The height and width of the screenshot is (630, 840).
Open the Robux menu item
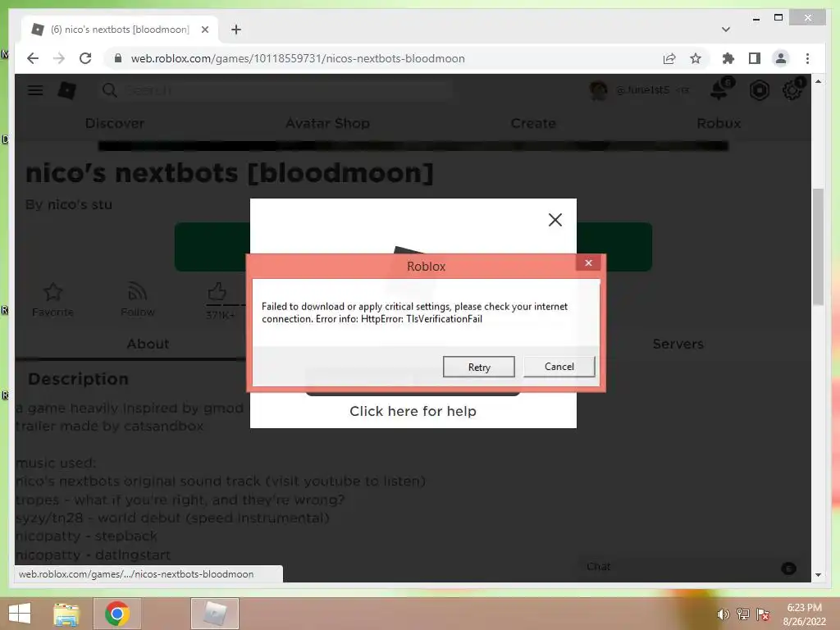[719, 123]
